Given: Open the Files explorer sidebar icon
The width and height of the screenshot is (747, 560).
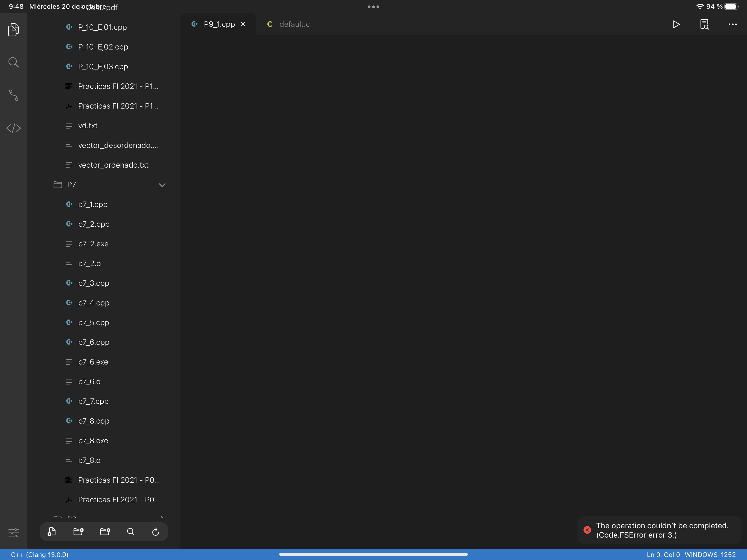Looking at the screenshot, I should pos(13,30).
